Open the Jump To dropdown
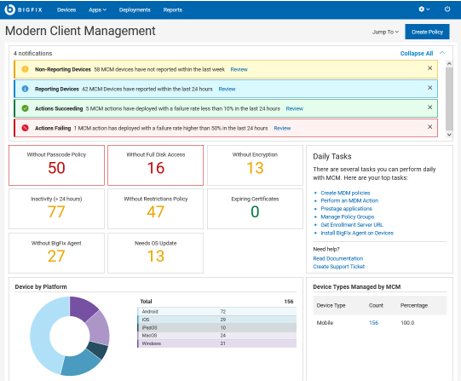Image resolution: width=461 pixels, height=381 pixels. [385, 32]
